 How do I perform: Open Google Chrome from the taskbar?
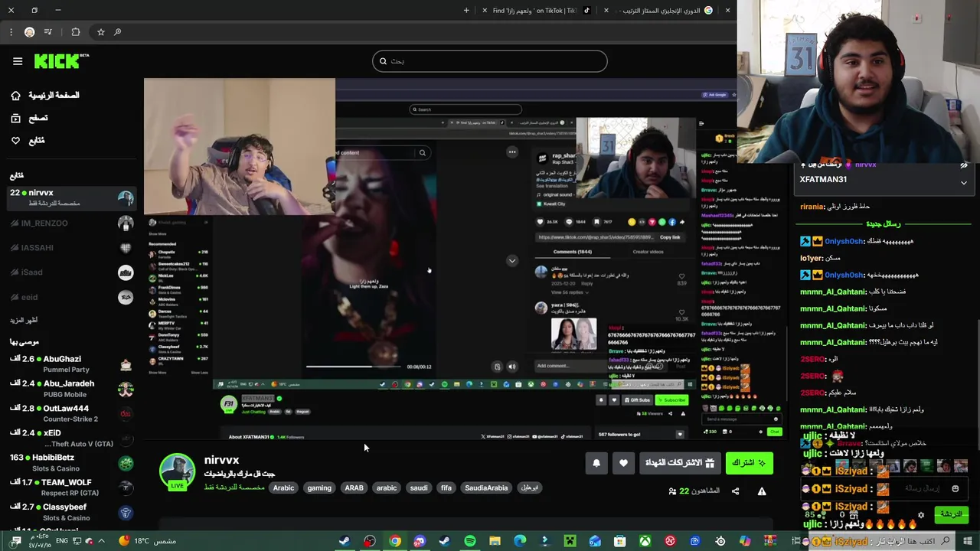click(395, 541)
